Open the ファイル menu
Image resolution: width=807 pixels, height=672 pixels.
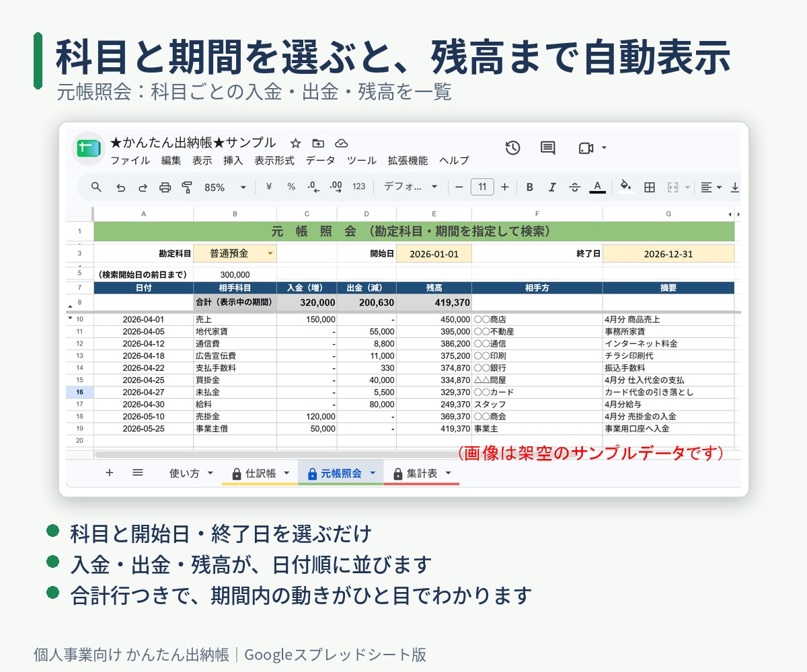click(x=130, y=161)
